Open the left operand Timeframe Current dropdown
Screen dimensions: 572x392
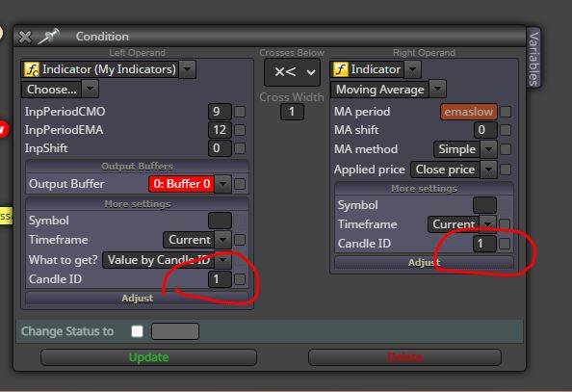tap(222, 240)
